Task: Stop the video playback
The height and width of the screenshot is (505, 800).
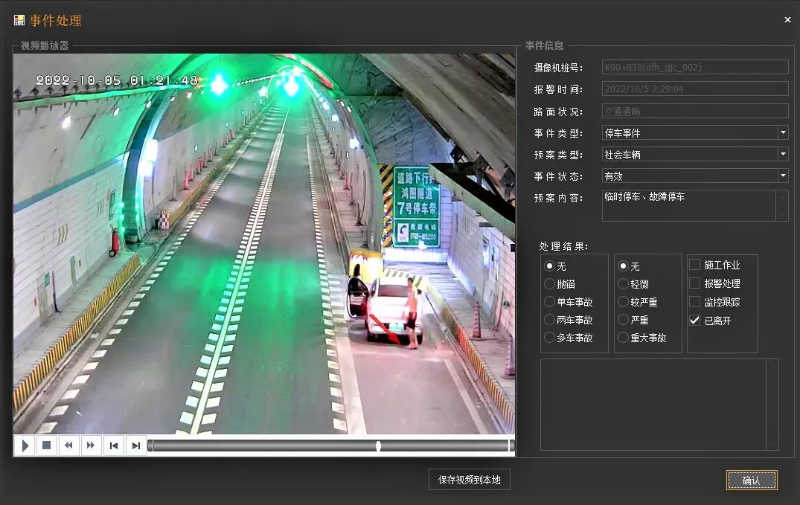Action: [46, 445]
